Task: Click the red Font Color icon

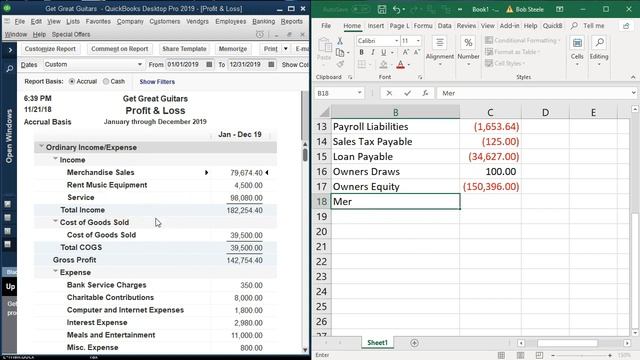Action: coord(400,64)
